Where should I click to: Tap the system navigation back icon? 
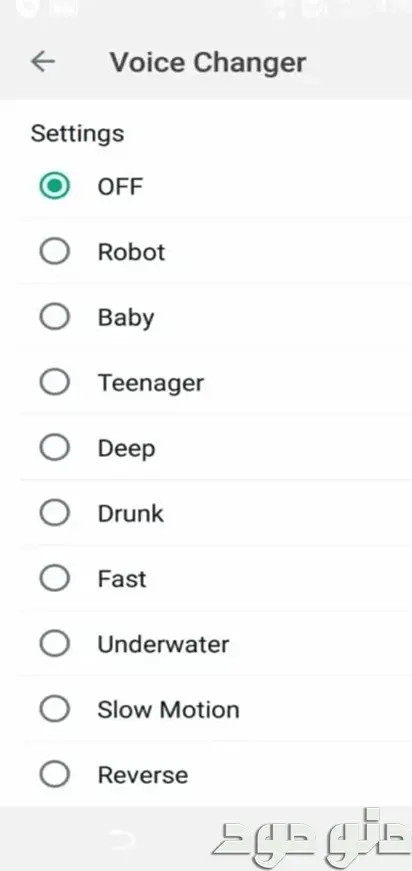coord(122,839)
